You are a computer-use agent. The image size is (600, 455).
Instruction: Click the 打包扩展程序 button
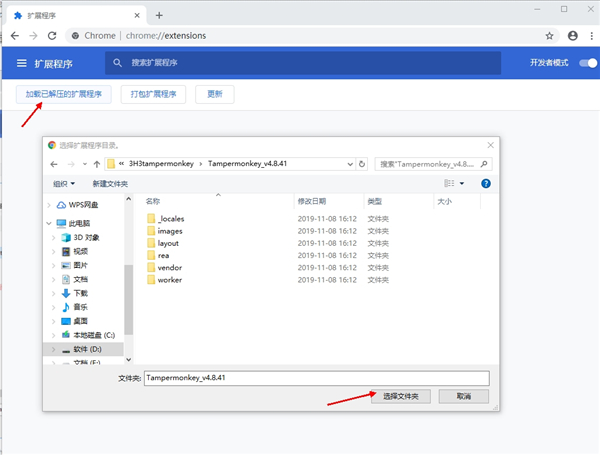point(154,94)
